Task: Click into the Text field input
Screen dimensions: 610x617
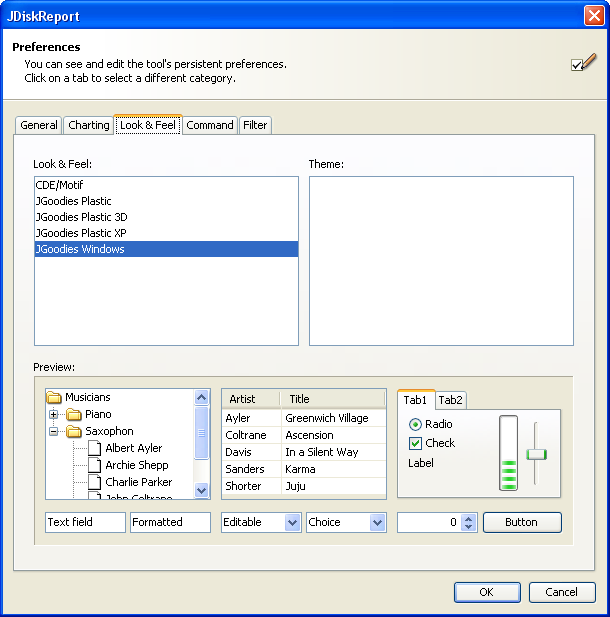Action: 85,522
